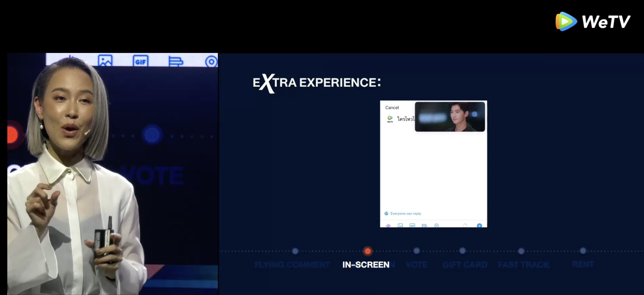Click the WeTV wordmark text
The height and width of the screenshot is (295, 644).
click(606, 22)
